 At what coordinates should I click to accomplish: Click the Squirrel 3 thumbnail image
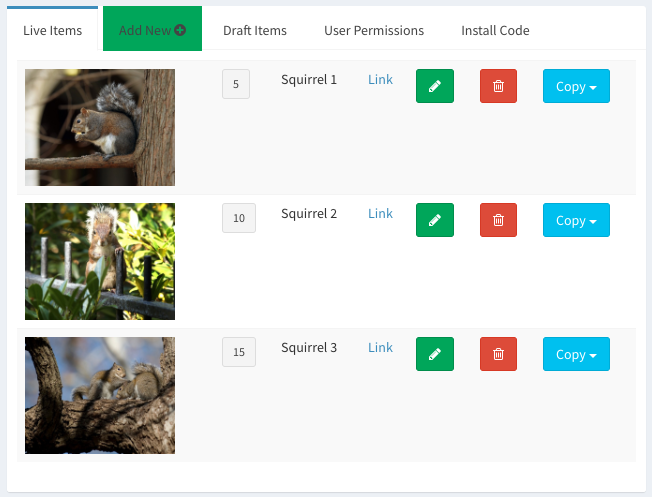point(100,395)
